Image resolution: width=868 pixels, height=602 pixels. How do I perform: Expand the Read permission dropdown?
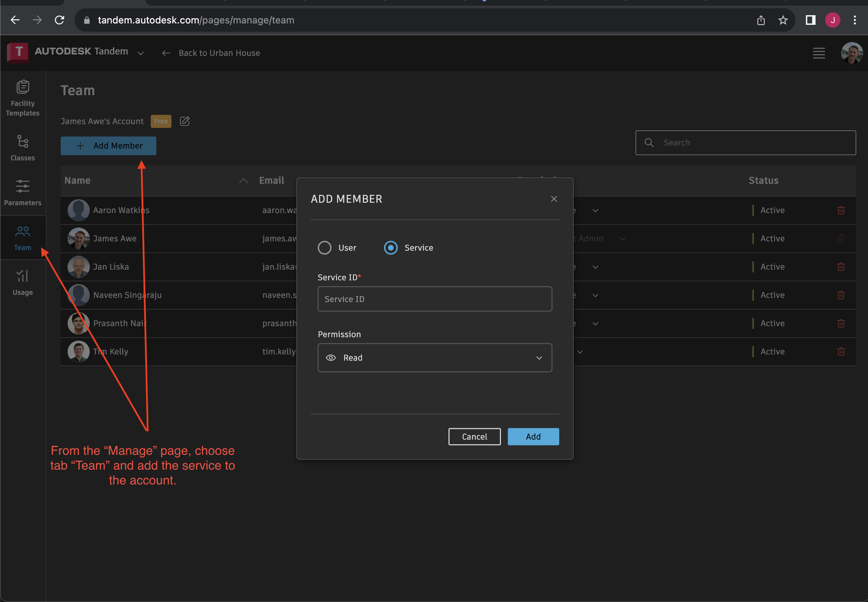pyautogui.click(x=435, y=358)
